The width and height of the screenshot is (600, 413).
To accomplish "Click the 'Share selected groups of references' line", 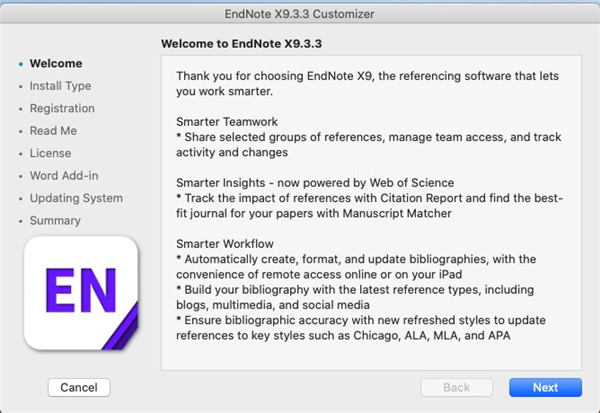I will [369, 137].
